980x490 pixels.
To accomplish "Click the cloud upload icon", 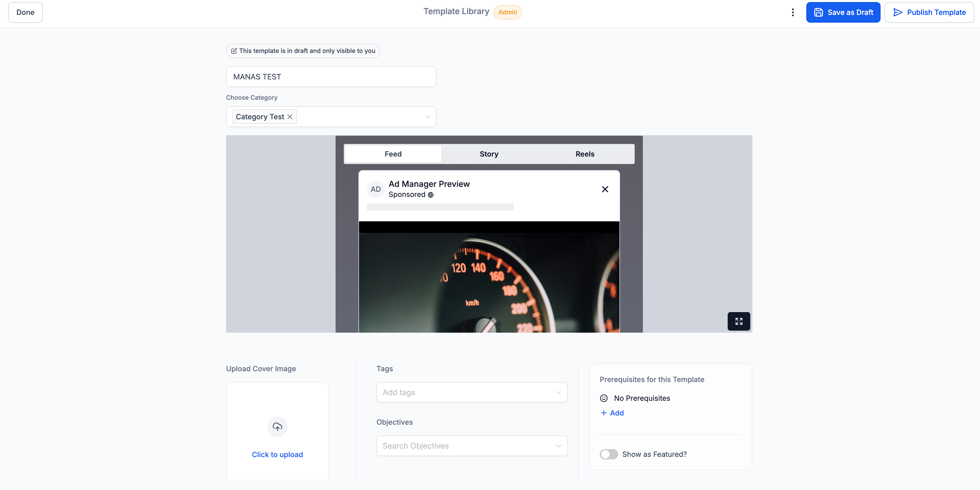I will click(277, 427).
